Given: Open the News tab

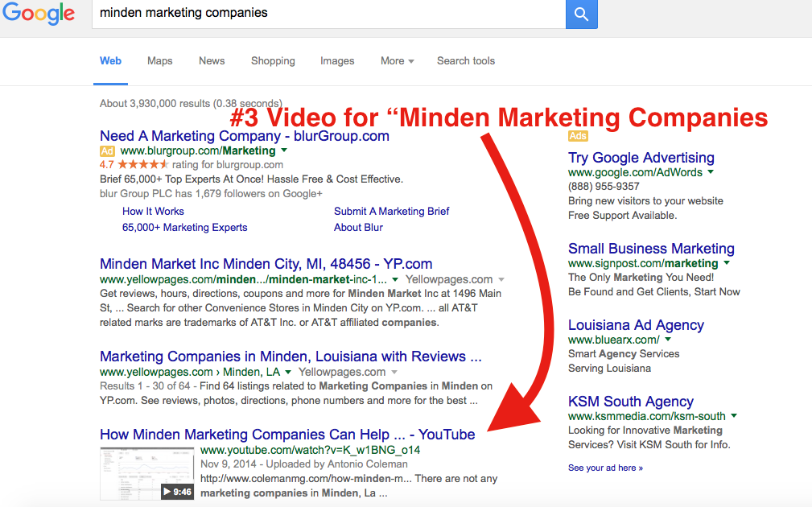Looking at the screenshot, I should pos(212,61).
